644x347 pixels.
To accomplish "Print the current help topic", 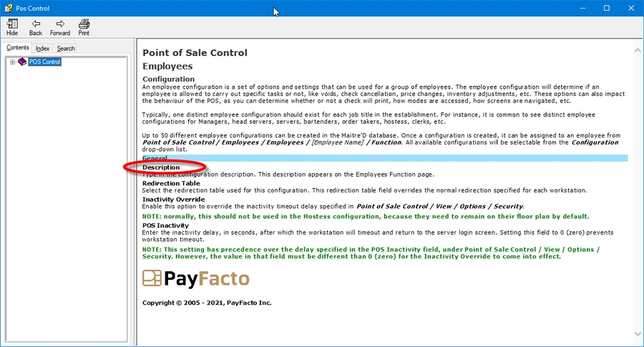I will pyautogui.click(x=84, y=27).
